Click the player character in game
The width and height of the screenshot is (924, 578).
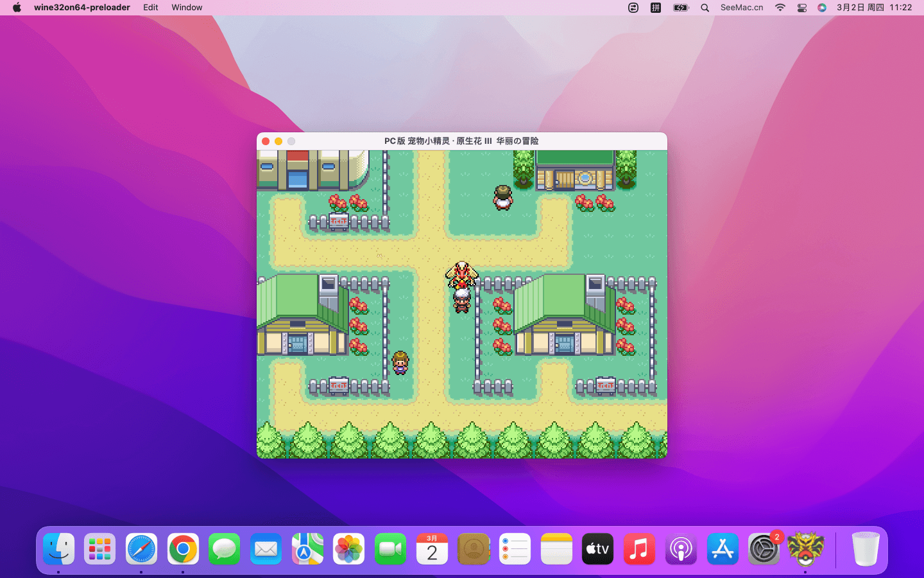[462, 300]
